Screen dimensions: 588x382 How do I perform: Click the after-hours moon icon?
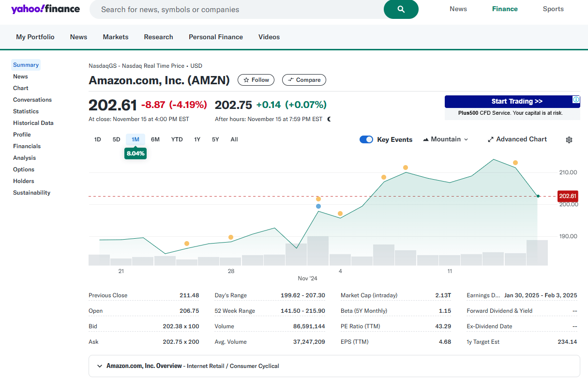[x=329, y=119]
